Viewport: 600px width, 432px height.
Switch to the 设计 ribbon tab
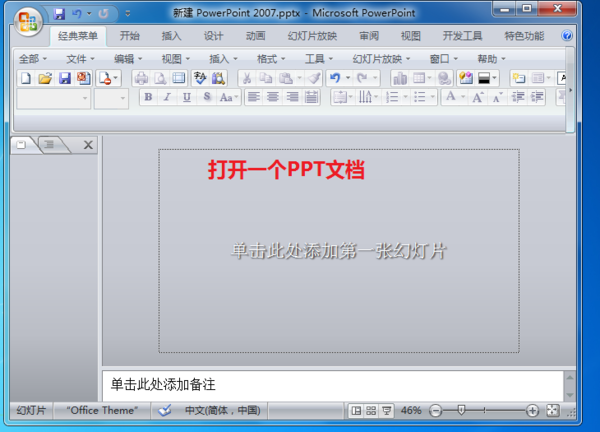click(x=213, y=36)
